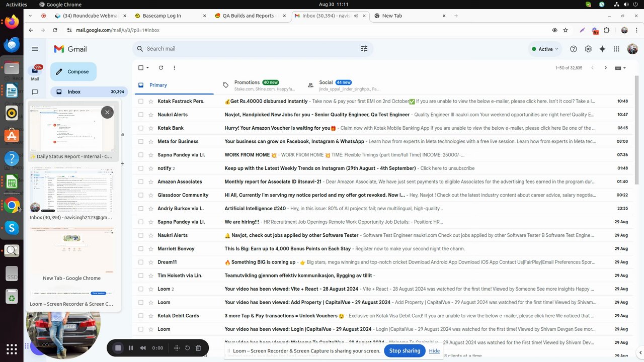This screenshot has width=644, height=362.
Task: Expand the select-all dropdown arrow
Action: click(148, 67)
